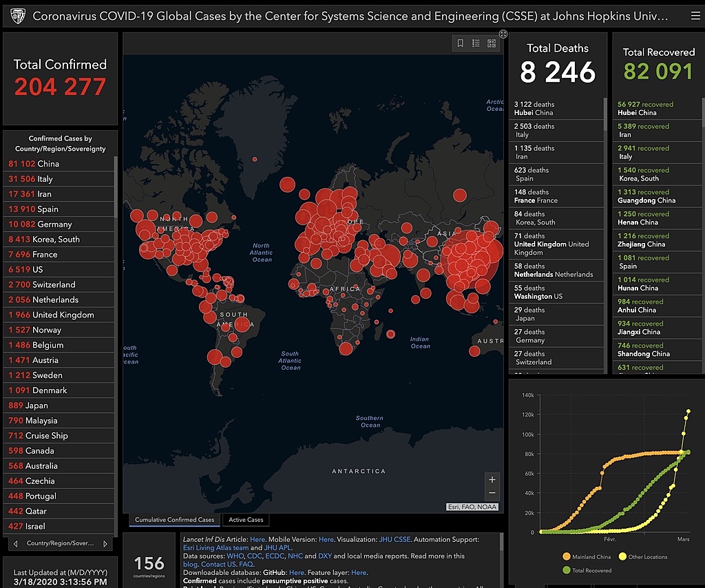The height and width of the screenshot is (588, 705).
Task: Switch to Cumulative Confirmed Cases tab
Action: click(x=174, y=520)
